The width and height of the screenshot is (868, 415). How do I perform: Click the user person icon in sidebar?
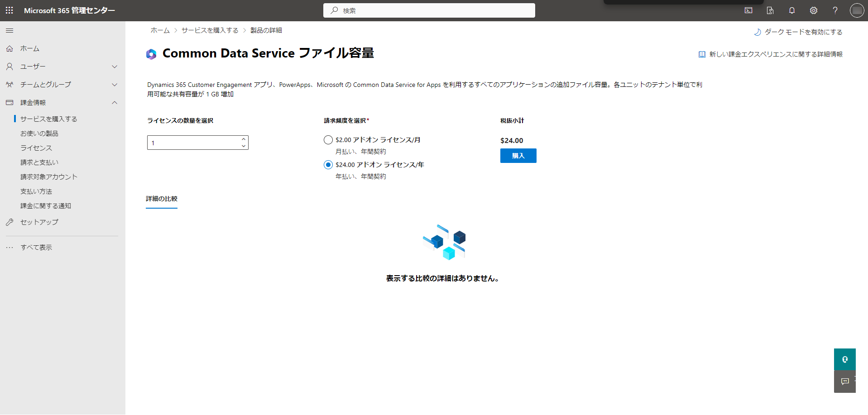coord(10,67)
